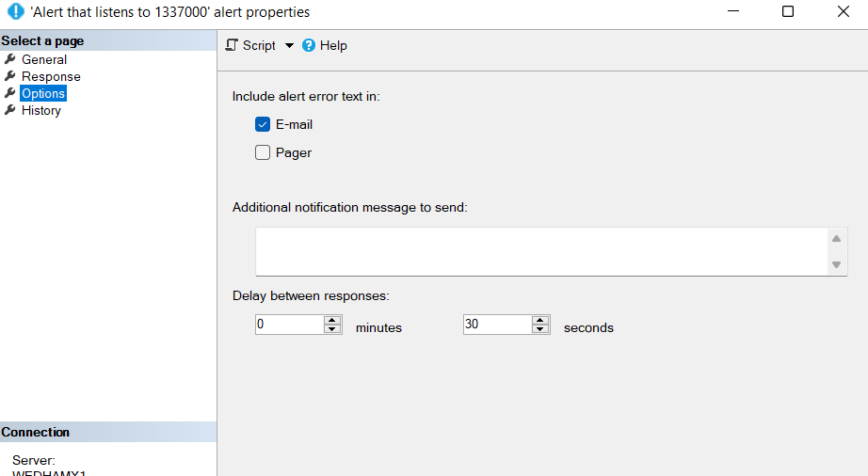This screenshot has width=868, height=476.
Task: Click the Script scroll icon
Action: [x=232, y=45]
